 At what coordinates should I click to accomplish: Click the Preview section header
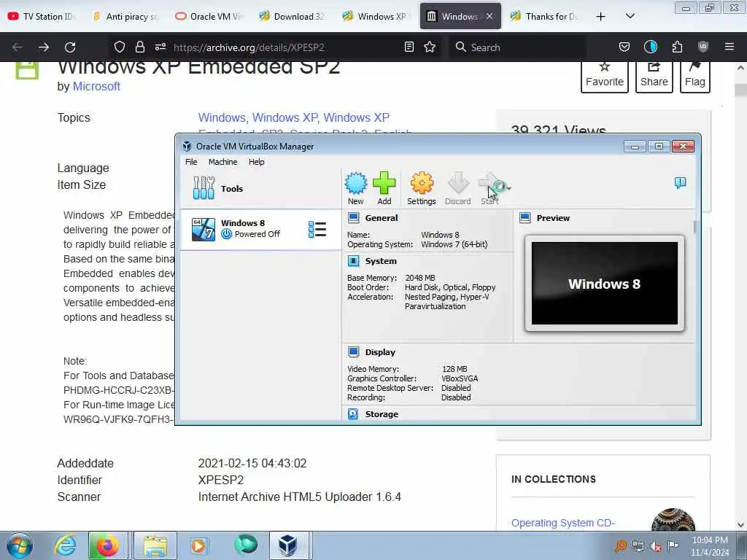pos(553,218)
